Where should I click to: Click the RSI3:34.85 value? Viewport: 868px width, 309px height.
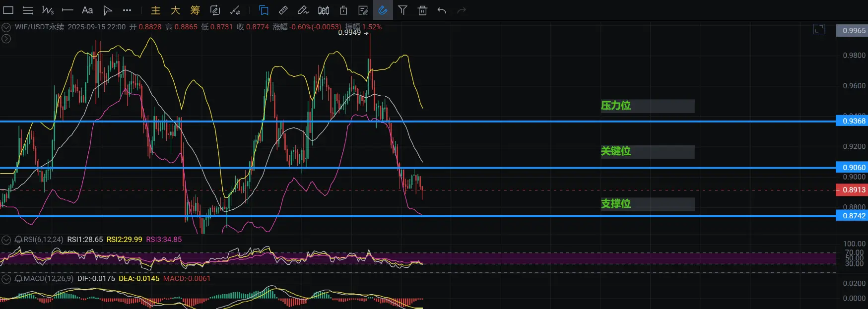[164, 240]
